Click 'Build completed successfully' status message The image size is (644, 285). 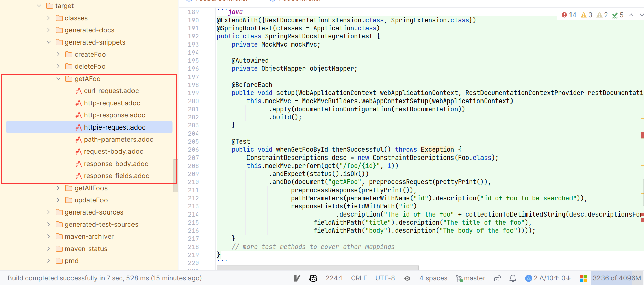pyautogui.click(x=105, y=278)
